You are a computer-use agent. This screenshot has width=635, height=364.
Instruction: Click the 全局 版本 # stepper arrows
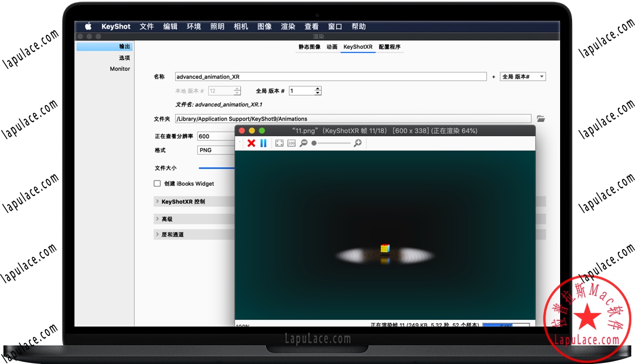coord(318,91)
